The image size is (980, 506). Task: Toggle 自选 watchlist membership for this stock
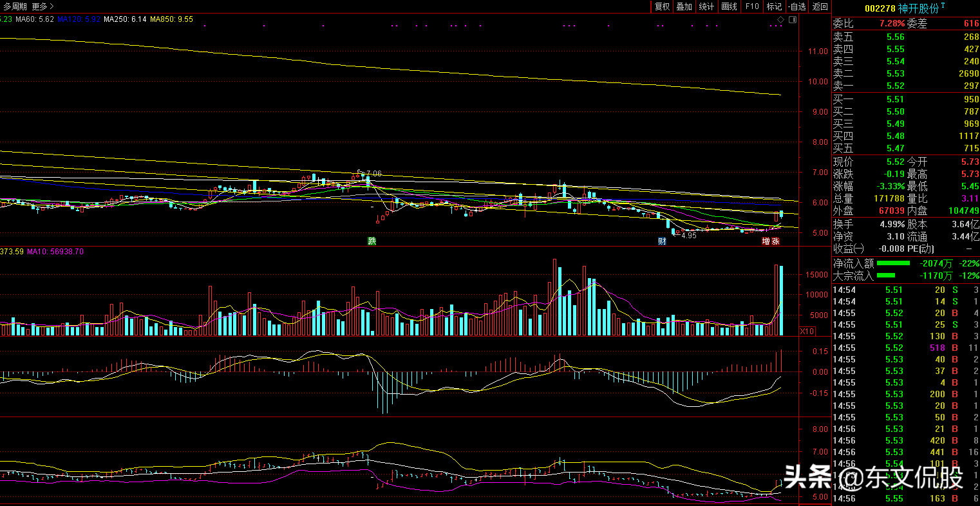(x=796, y=6)
